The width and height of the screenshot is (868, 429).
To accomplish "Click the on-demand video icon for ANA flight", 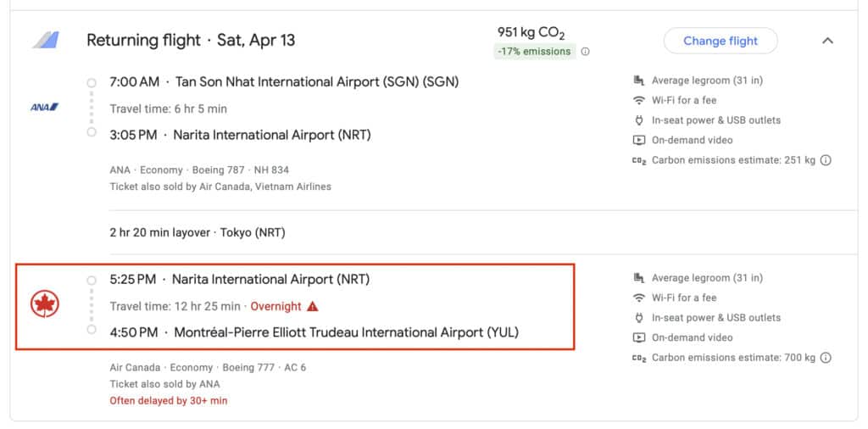I will (639, 140).
